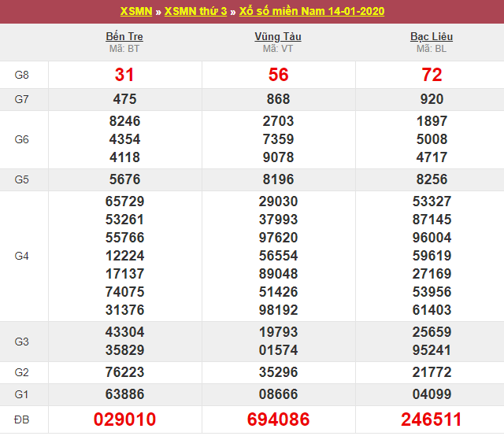
Task: Click G6 value 4118
Action: 124,157
